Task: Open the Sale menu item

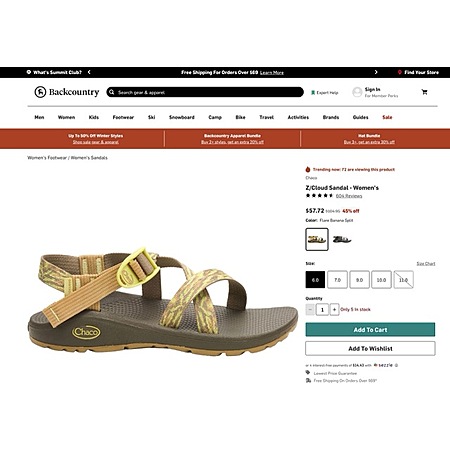Action: [387, 117]
